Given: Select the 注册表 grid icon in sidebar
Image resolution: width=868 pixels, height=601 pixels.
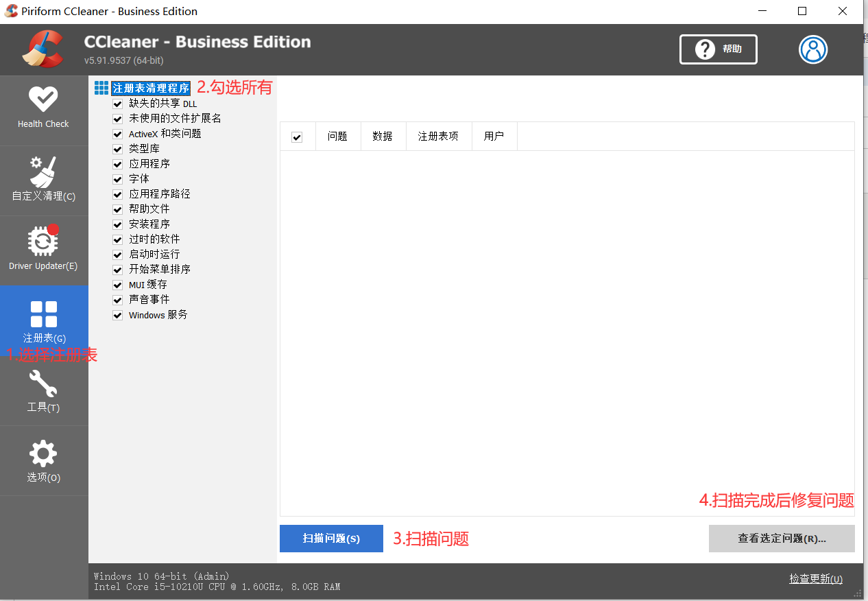Looking at the screenshot, I should (x=44, y=314).
